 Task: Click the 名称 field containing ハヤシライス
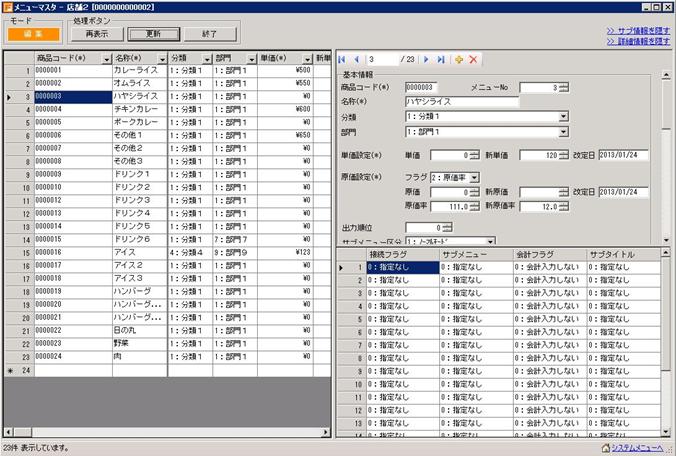pyautogui.click(x=462, y=101)
